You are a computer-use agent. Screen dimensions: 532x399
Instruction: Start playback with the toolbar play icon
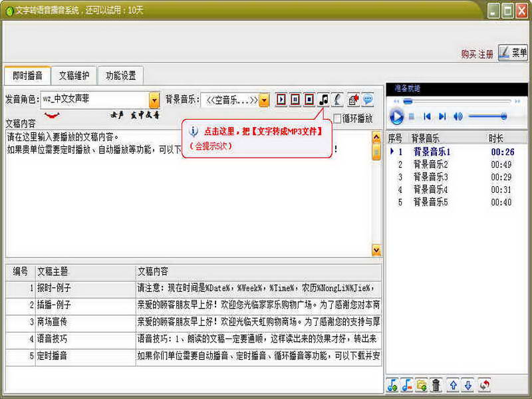click(x=281, y=99)
